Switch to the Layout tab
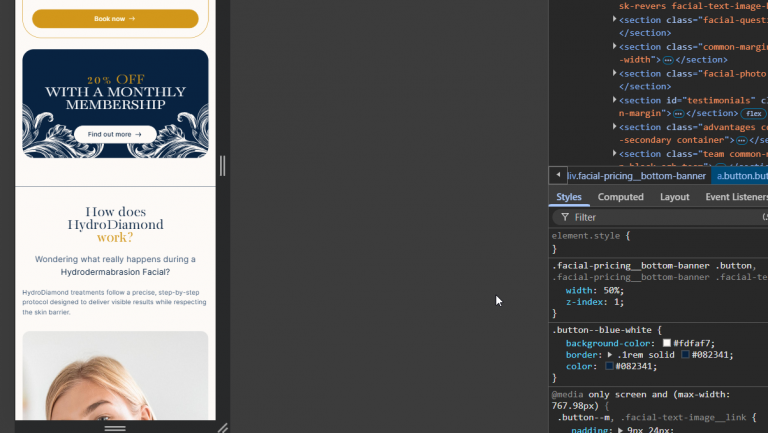The image size is (768, 433). 674,197
